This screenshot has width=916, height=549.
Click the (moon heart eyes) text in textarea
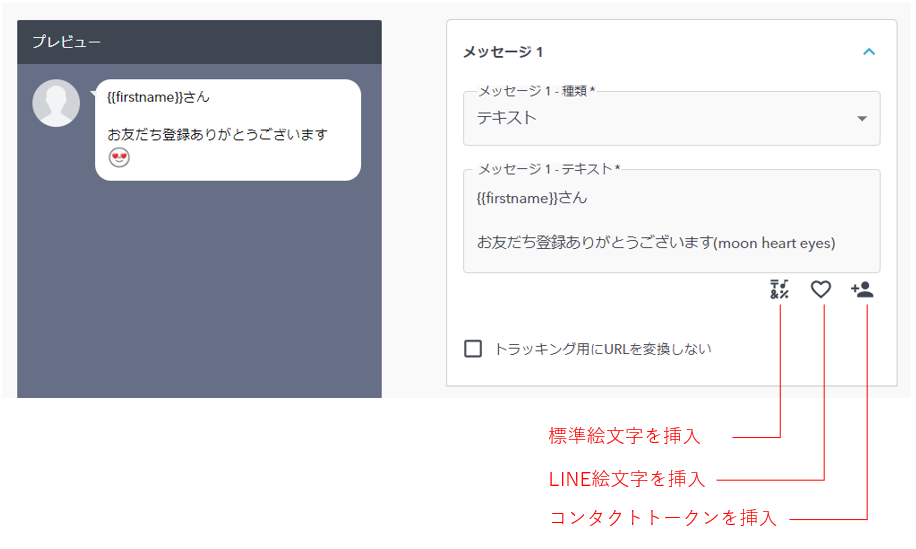775,243
